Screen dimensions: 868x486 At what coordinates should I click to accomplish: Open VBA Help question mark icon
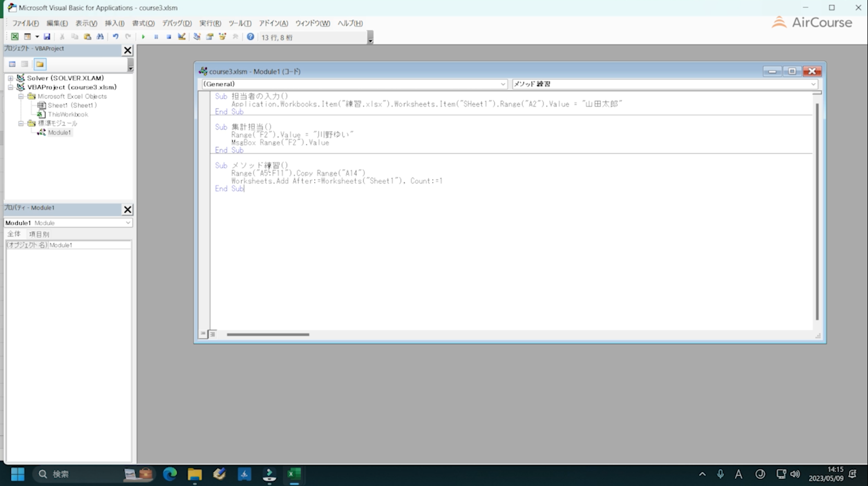251,37
